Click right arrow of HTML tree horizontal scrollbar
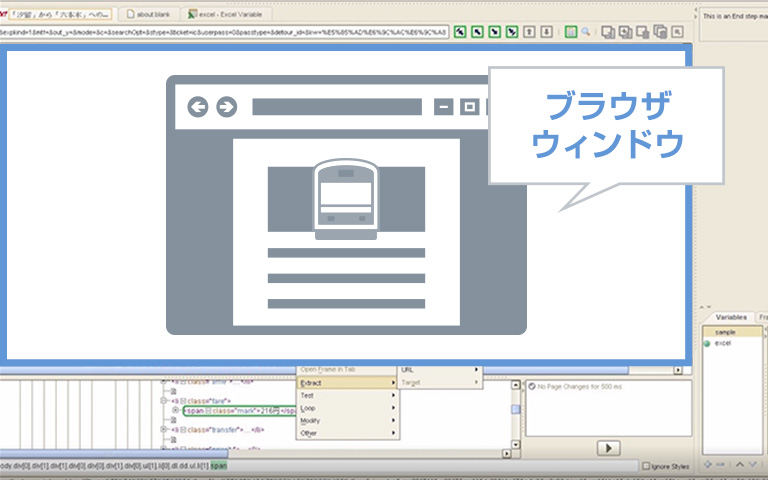This screenshot has width=768, height=480. tap(506, 454)
